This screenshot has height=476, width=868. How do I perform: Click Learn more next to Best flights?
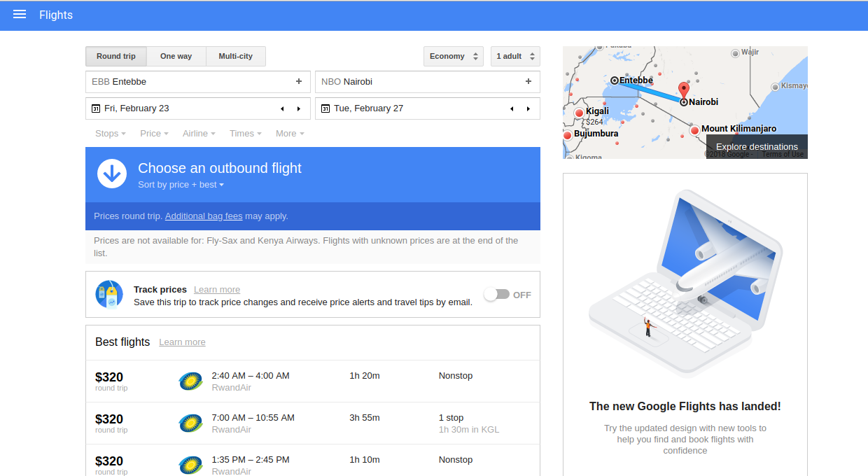(182, 342)
